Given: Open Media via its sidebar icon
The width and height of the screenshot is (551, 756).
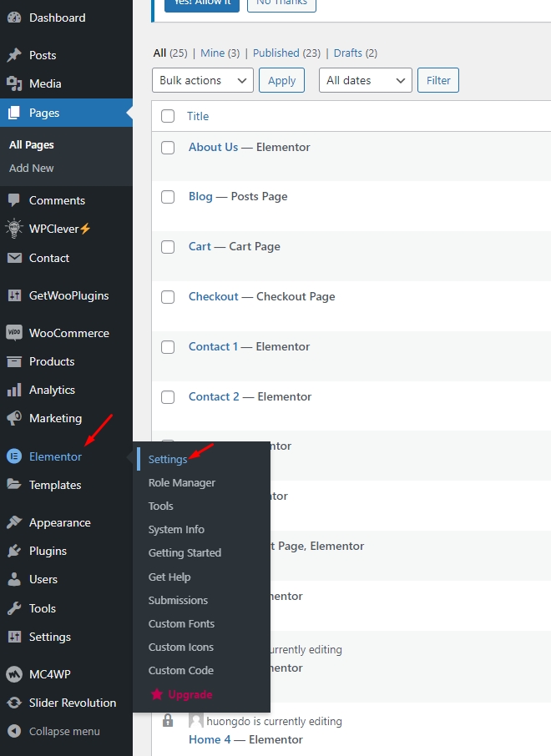Looking at the screenshot, I should (x=14, y=83).
